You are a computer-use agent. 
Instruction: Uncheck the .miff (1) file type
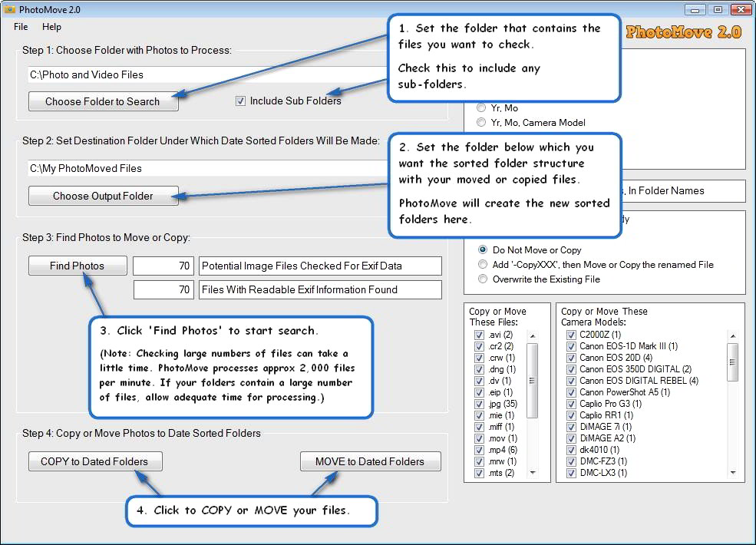point(479,427)
